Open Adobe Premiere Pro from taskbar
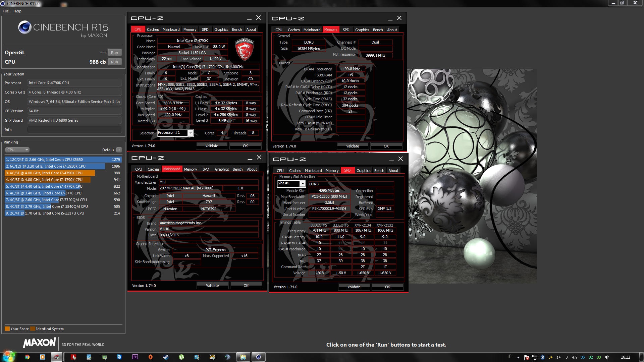The width and height of the screenshot is (644, 362). (x=135, y=357)
